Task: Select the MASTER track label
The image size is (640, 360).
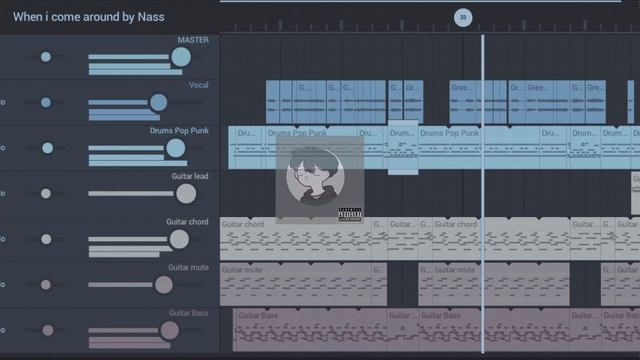Action: point(193,40)
